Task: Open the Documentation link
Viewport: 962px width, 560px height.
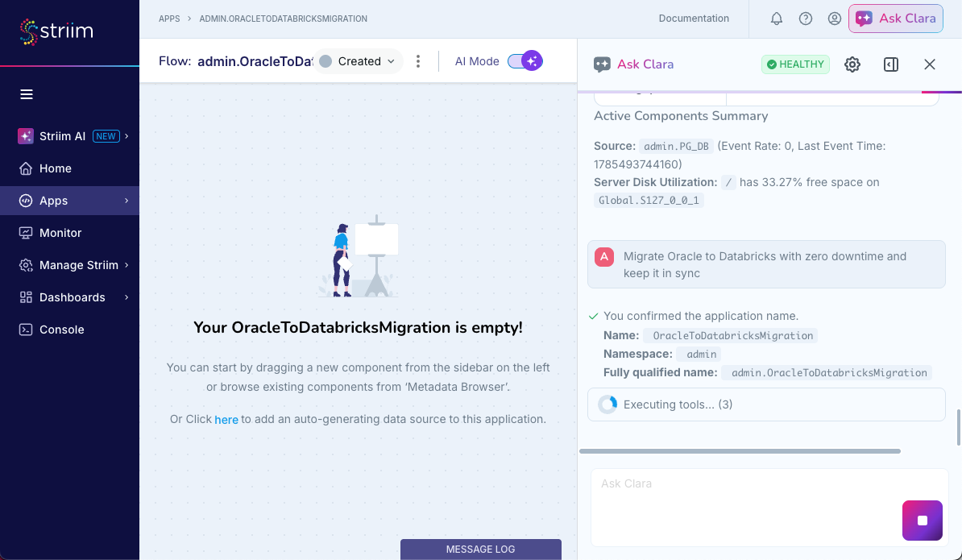Action: pos(694,19)
